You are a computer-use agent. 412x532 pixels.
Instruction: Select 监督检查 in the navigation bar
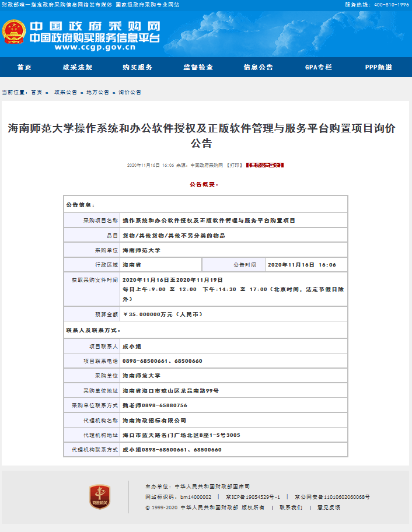[x=198, y=67]
